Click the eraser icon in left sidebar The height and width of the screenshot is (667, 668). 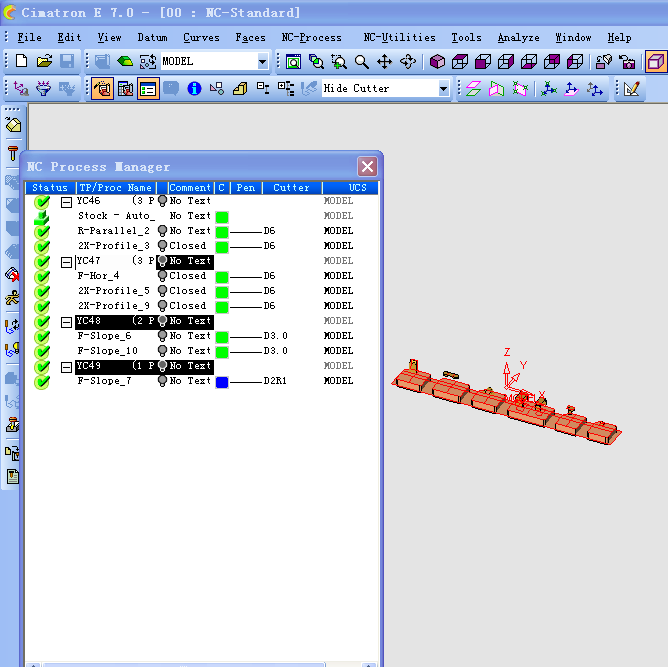pos(13,125)
